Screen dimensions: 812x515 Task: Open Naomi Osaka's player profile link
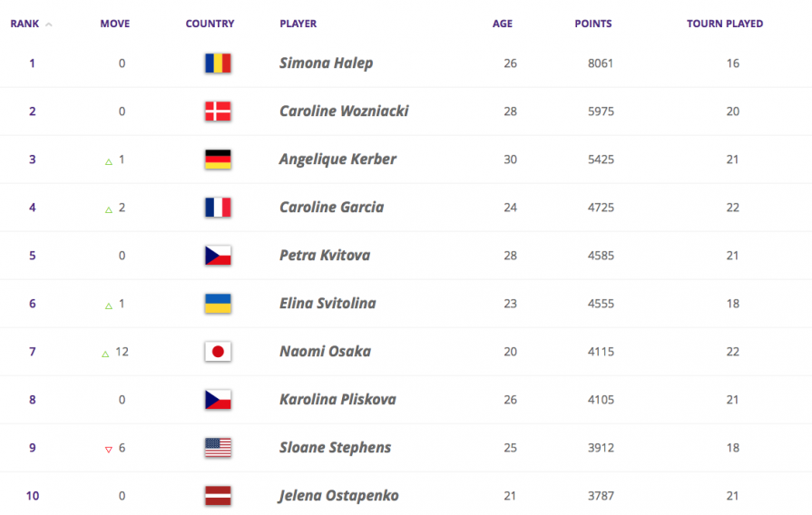[325, 352]
